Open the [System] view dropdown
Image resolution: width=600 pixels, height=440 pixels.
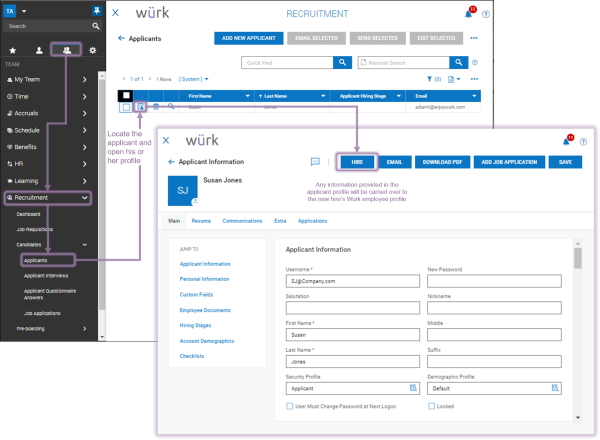point(194,79)
